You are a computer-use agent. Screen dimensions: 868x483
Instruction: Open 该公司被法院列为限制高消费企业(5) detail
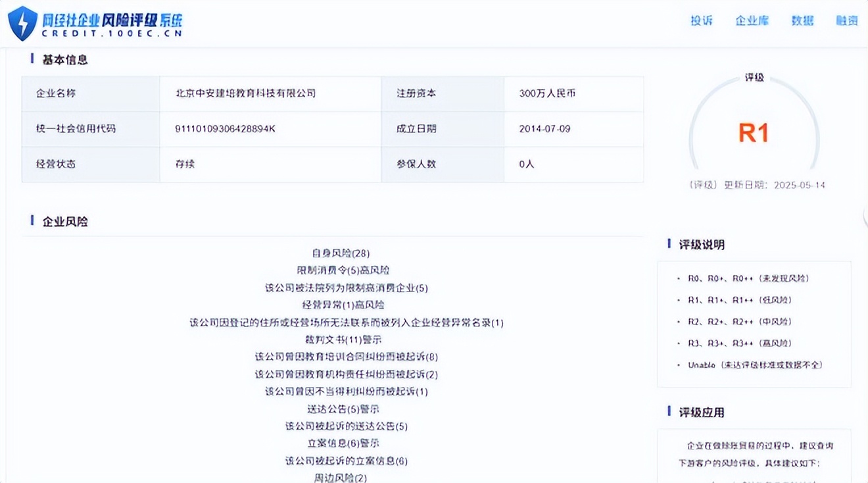[346, 288]
